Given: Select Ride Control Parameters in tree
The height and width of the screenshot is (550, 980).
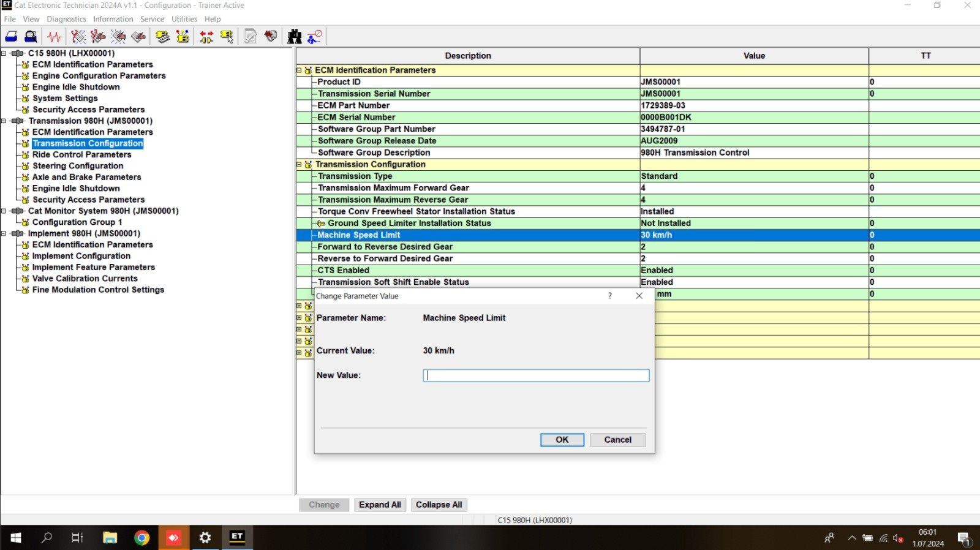Looking at the screenshot, I should pyautogui.click(x=81, y=154).
